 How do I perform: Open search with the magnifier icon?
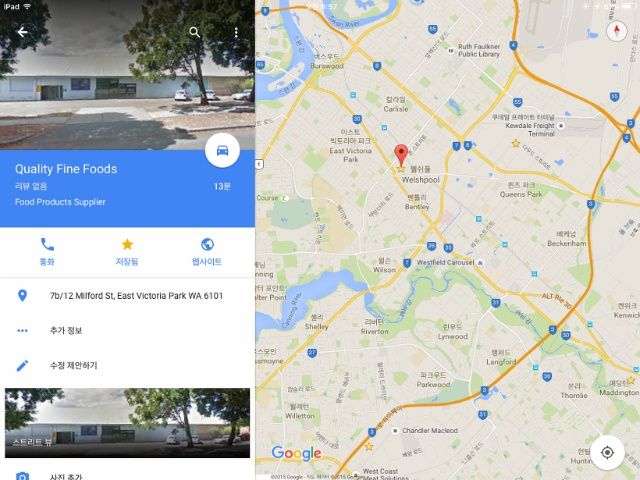click(x=195, y=32)
